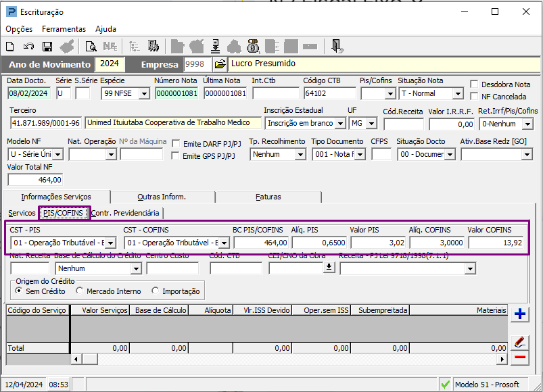
Task: Click the save floppy disk icon
Action: 47,47
